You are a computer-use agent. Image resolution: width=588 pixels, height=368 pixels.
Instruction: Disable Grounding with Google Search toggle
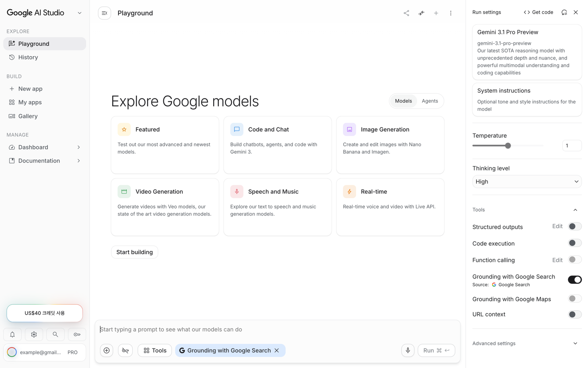(575, 280)
